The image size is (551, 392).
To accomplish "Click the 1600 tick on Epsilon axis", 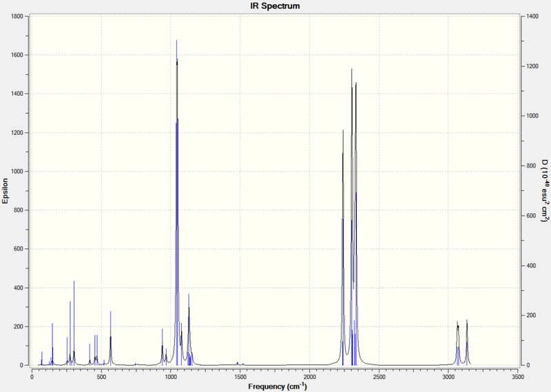I will point(17,55).
